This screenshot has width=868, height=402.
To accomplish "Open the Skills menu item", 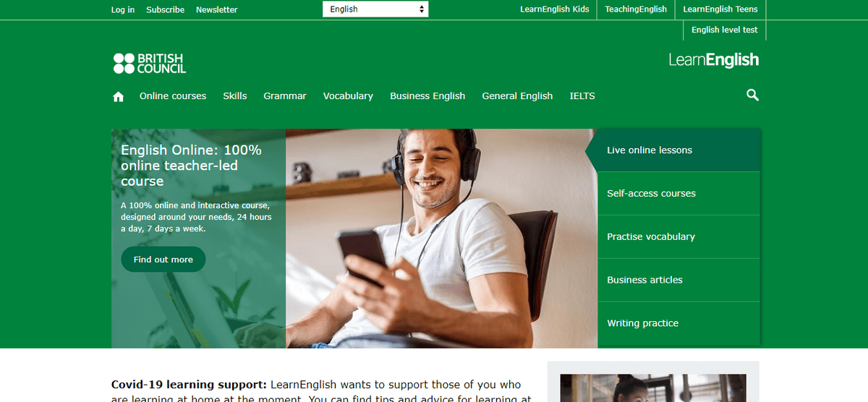I will (x=235, y=95).
